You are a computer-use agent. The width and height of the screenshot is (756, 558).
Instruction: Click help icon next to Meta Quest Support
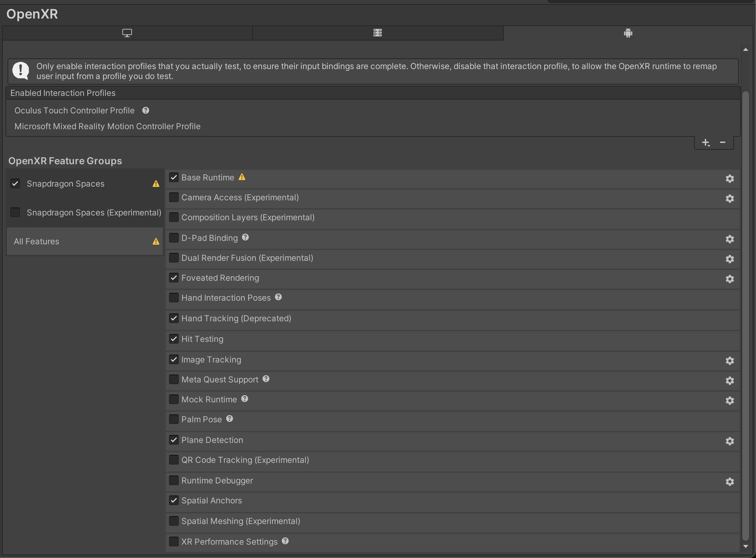[266, 379]
